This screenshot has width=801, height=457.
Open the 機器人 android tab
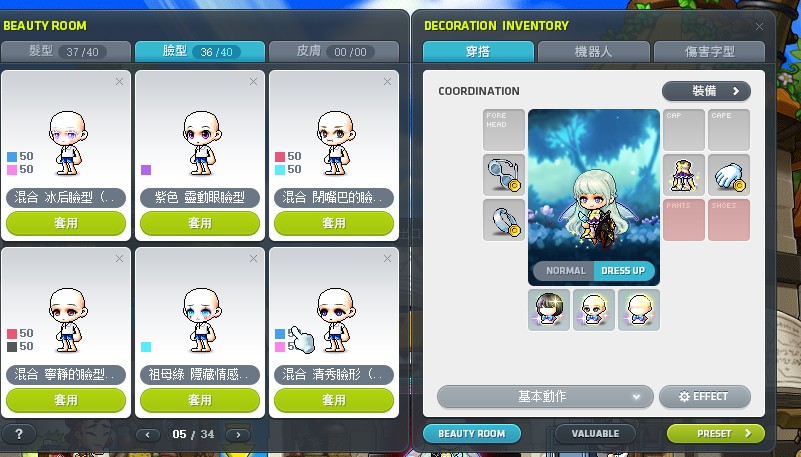pyautogui.click(x=594, y=52)
